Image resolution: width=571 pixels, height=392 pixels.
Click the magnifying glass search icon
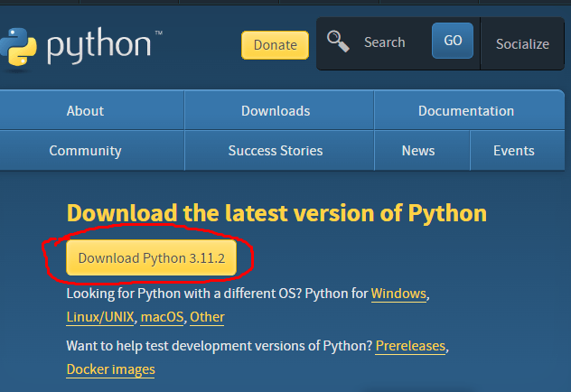[x=338, y=42]
